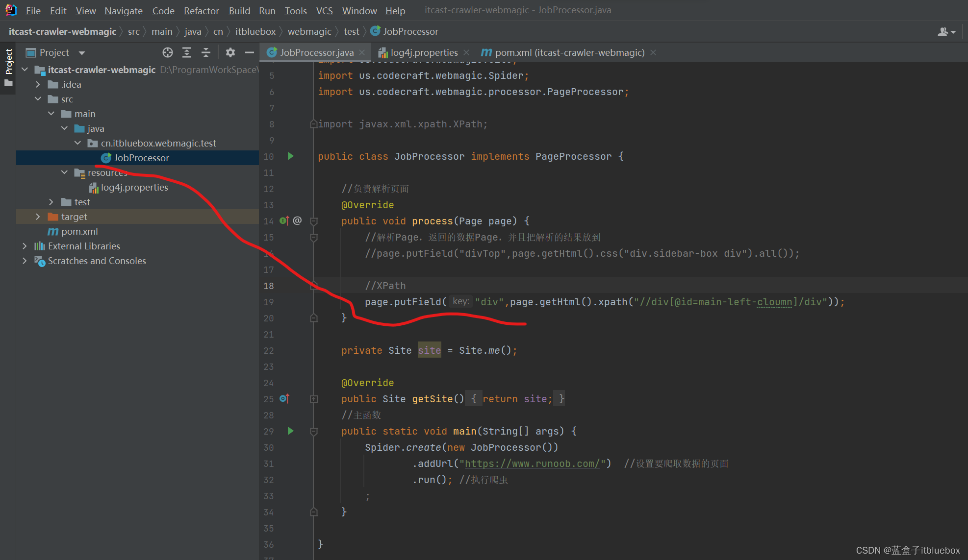The image size is (968, 560).
Task: Switch to log4j.properties tab
Action: [424, 52]
